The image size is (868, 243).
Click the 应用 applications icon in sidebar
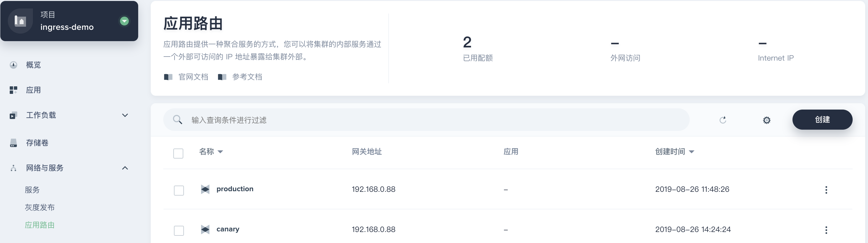(x=13, y=90)
